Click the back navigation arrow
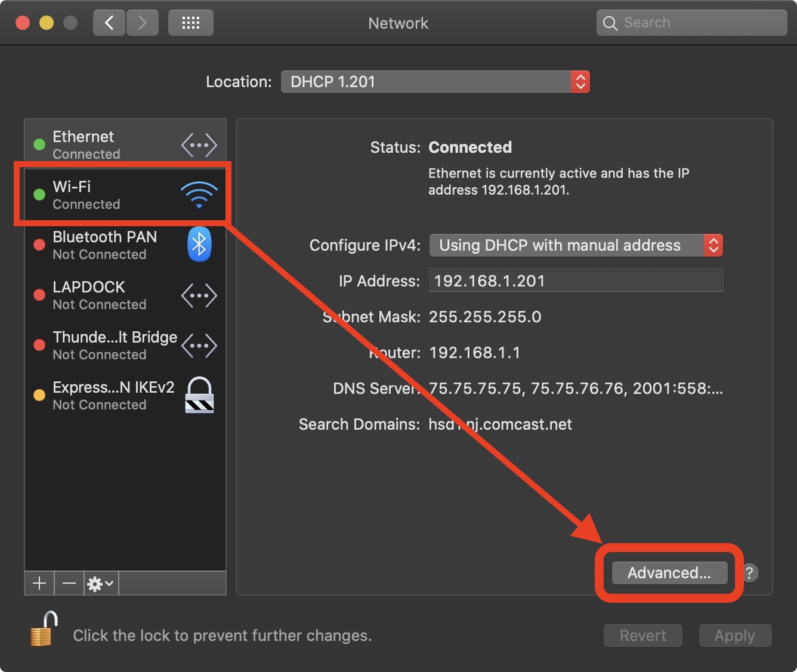 109,23
